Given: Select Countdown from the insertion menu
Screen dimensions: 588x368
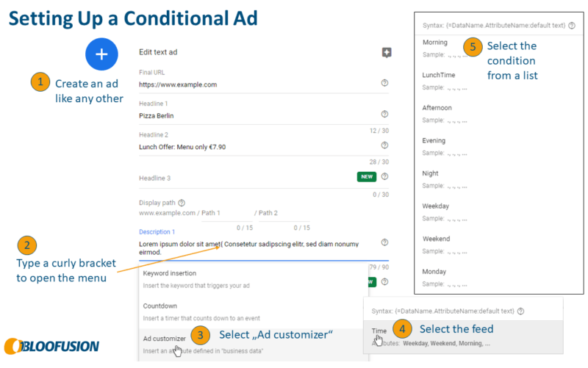Looking at the screenshot, I should 160,306.
